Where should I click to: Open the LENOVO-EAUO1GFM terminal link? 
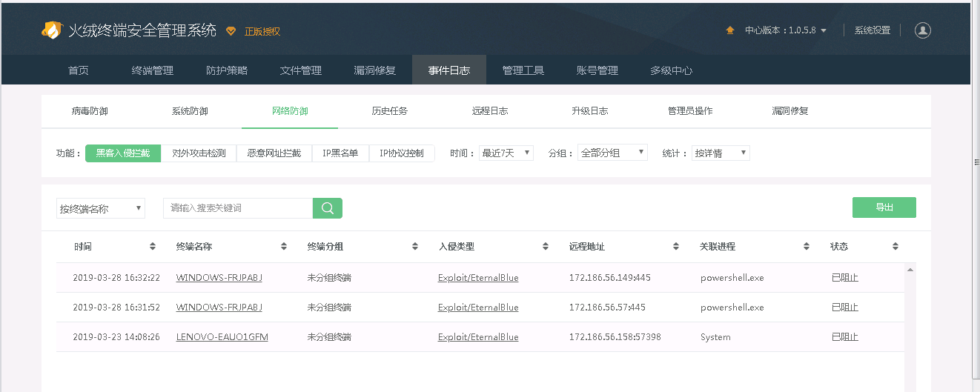click(x=222, y=337)
